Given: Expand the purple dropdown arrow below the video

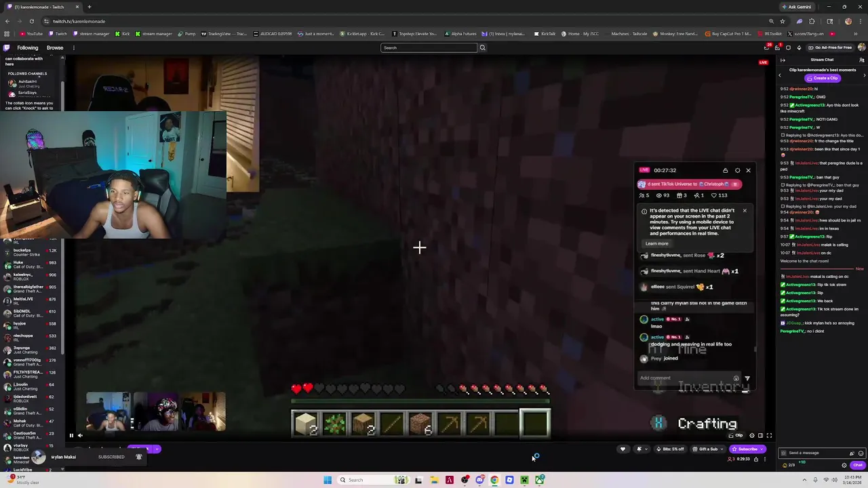Looking at the screenshot, I should pyautogui.click(x=157, y=449).
